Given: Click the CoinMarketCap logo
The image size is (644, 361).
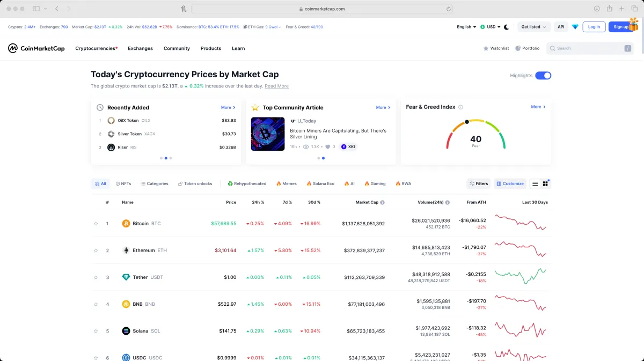Looking at the screenshot, I should [x=36, y=48].
